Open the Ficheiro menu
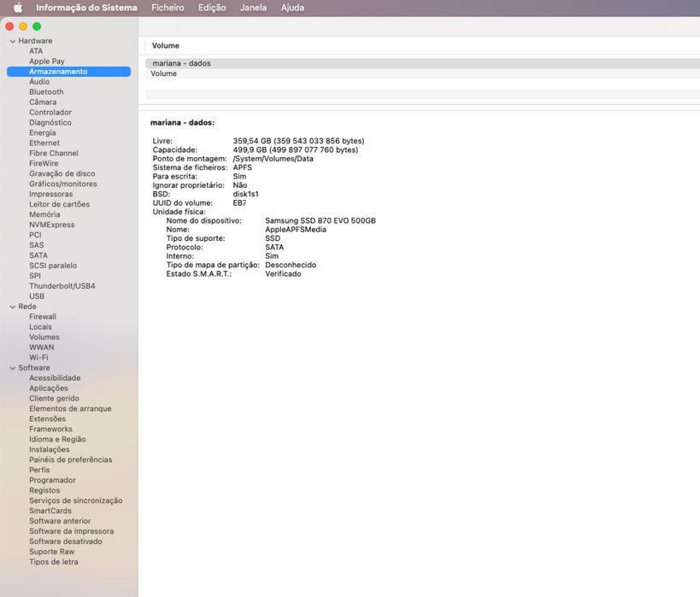This screenshot has width=700, height=597. click(x=168, y=8)
